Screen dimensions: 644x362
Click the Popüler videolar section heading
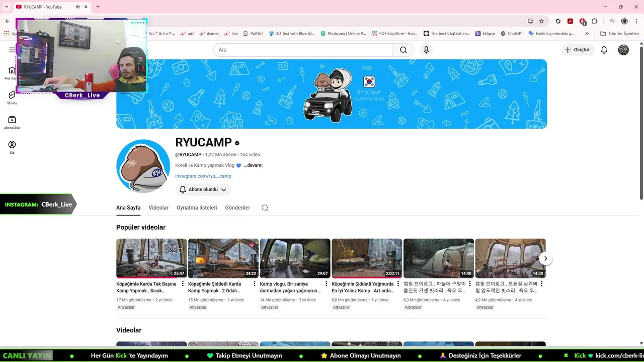tap(141, 227)
